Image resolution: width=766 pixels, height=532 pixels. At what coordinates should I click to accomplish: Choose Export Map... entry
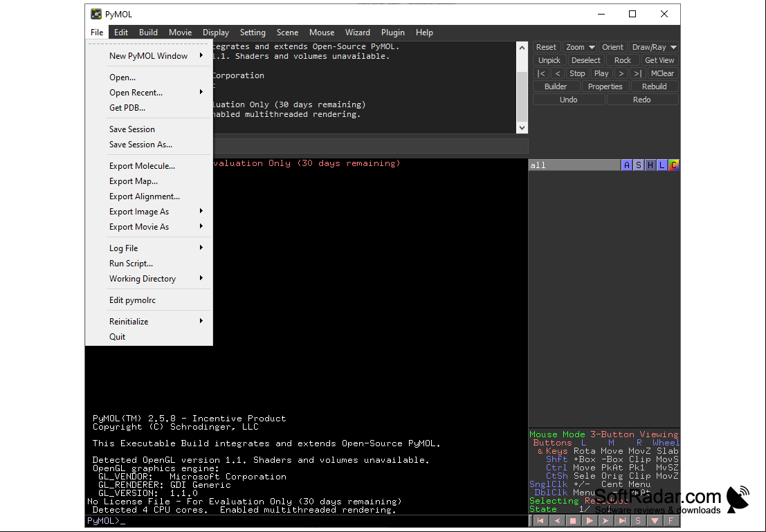click(x=149, y=181)
